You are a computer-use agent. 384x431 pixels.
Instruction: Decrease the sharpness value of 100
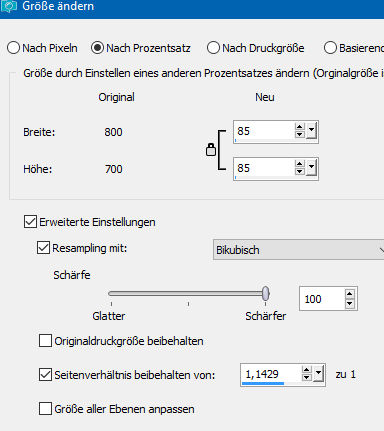click(349, 303)
